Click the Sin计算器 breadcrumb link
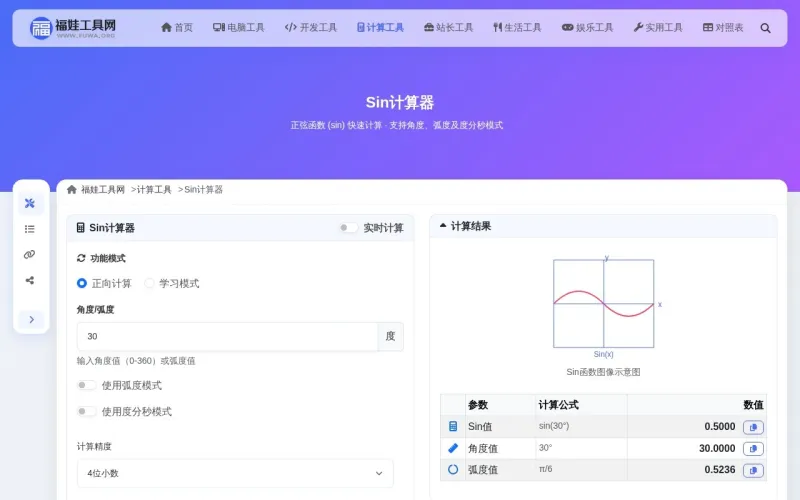This screenshot has height=500, width=800. click(x=203, y=190)
